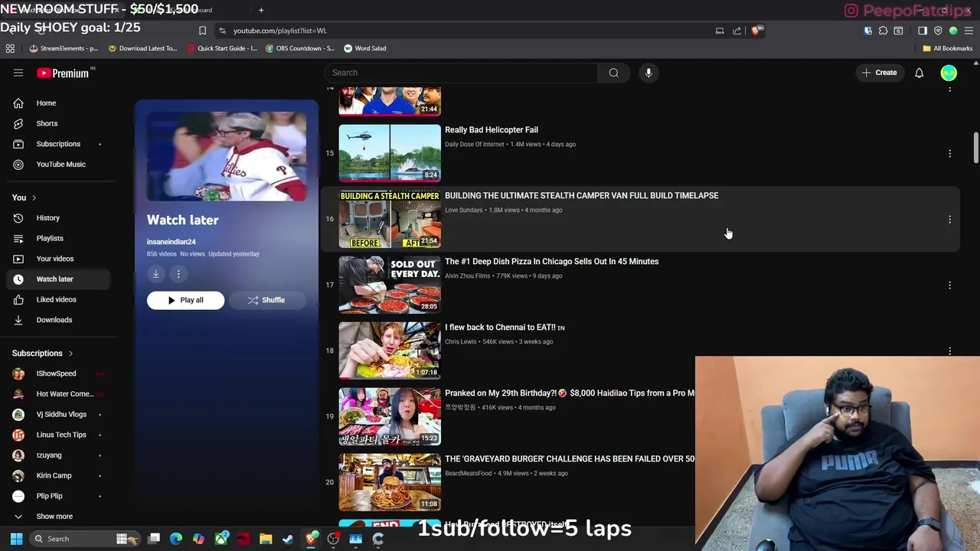Open Steam from taskbar
Viewport: 980px width, 551px height.
tap(288, 539)
